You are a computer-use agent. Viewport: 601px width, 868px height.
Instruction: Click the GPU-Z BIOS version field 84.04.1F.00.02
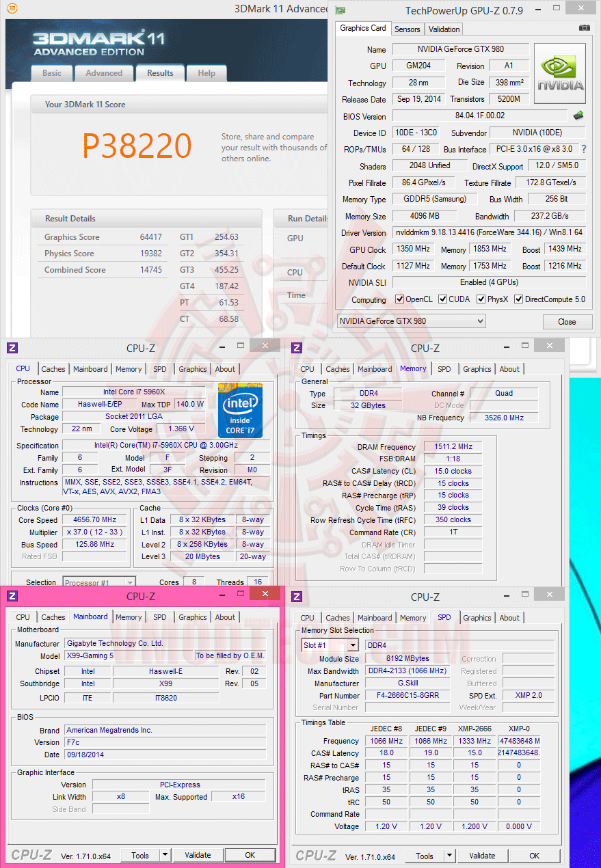coord(479,116)
